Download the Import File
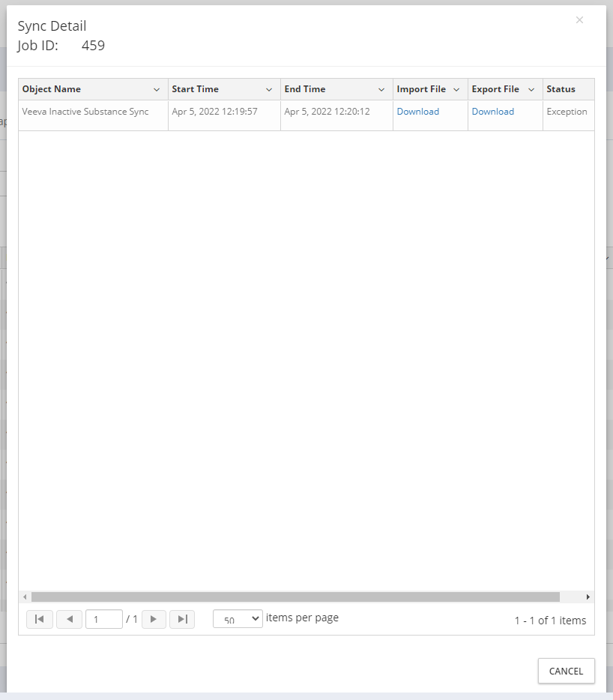The height and width of the screenshot is (700, 613). [x=417, y=112]
